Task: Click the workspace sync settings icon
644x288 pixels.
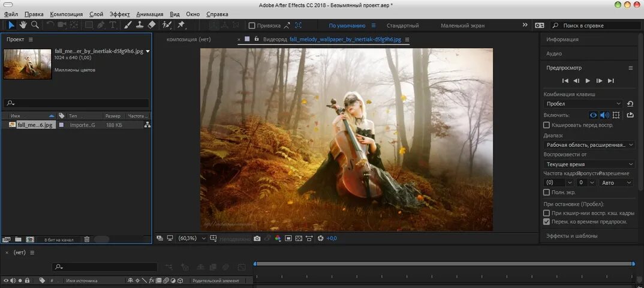Action: [539, 25]
